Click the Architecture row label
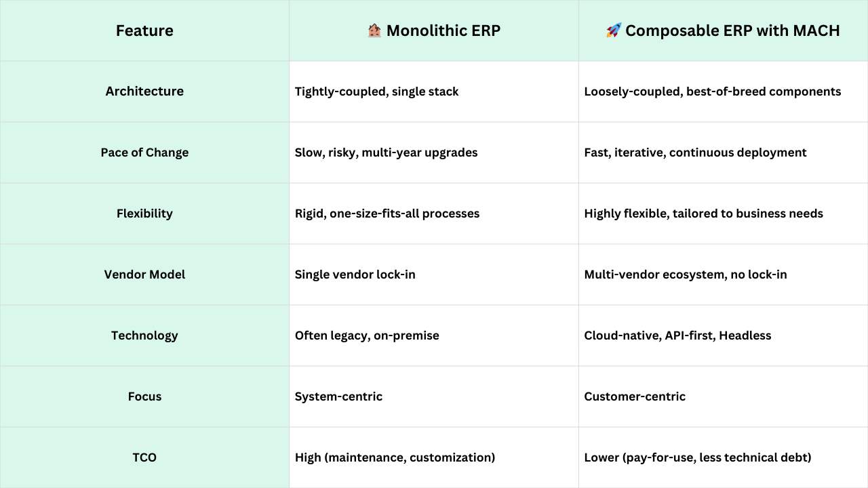Viewport: 868px width, 488px height. click(x=144, y=91)
